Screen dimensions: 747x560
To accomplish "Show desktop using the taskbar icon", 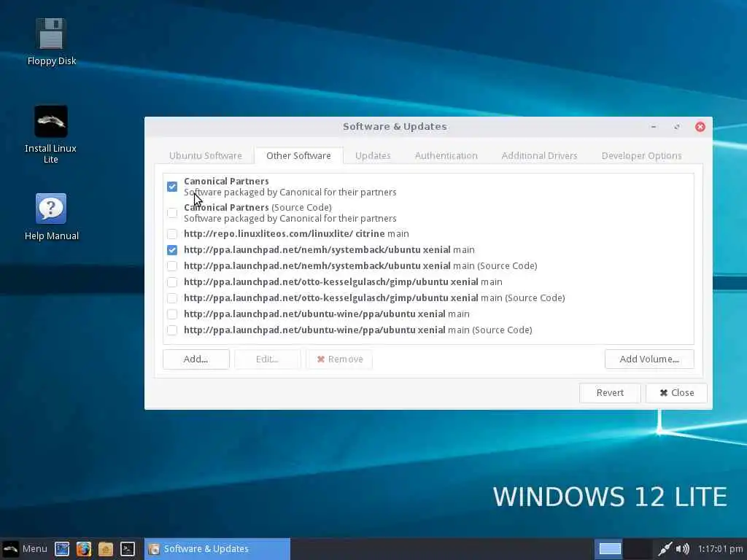I will (x=62, y=548).
